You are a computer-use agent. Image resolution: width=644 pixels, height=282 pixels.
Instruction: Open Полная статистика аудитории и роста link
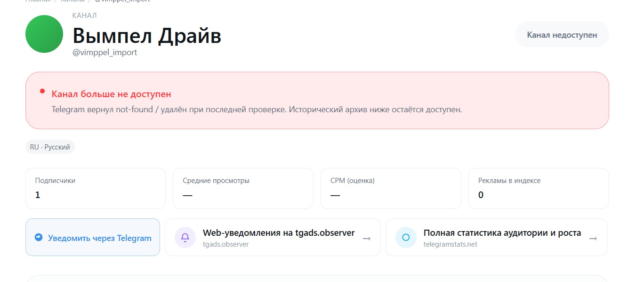[496, 237]
